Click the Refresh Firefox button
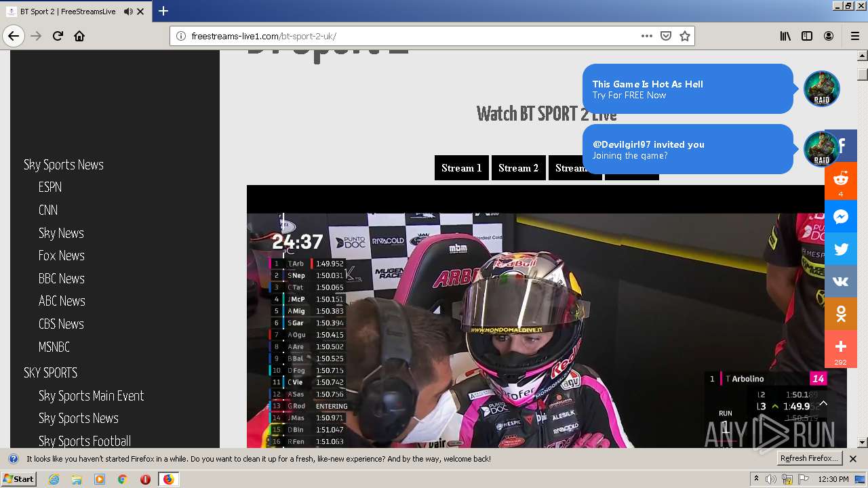Screen dimensions: 868x488 tap(810, 459)
